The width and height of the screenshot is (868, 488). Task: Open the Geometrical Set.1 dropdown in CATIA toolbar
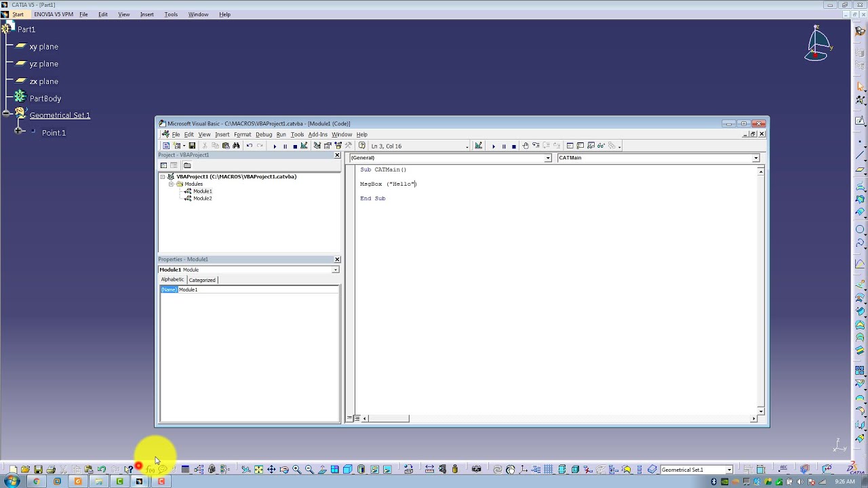pyautogui.click(x=729, y=470)
